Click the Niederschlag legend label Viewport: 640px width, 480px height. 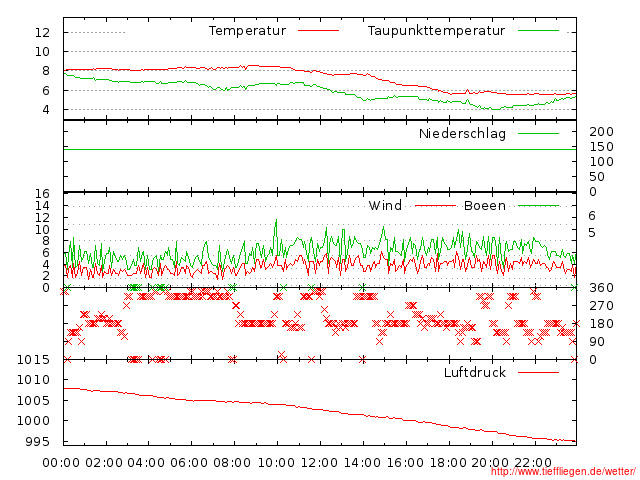click(462, 133)
